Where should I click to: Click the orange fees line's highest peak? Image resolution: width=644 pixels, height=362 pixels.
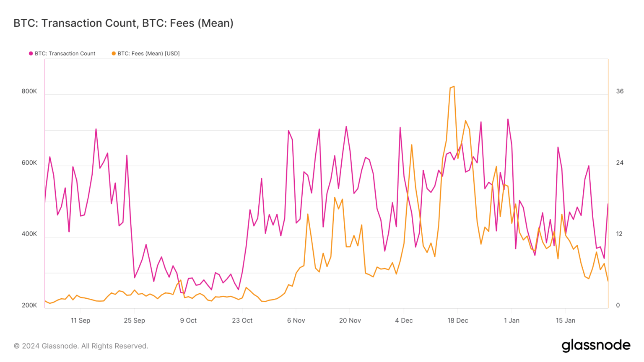[454, 87]
